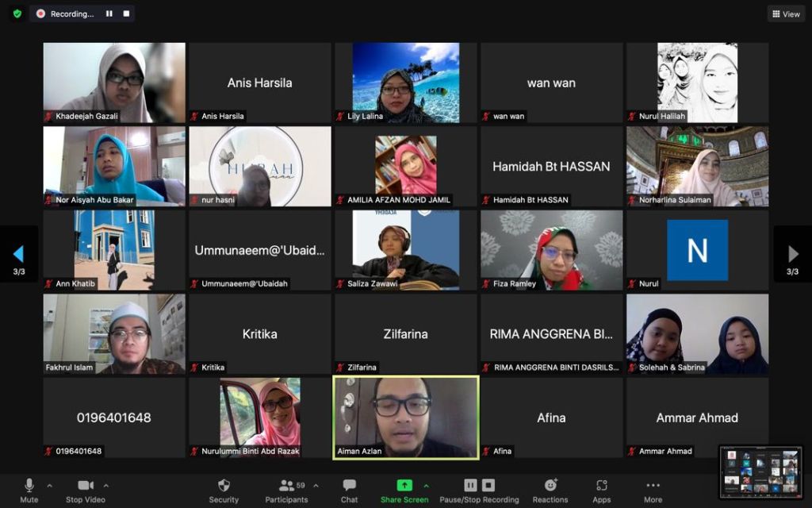Open the Security shield icon
The height and width of the screenshot is (508, 812).
(224, 486)
